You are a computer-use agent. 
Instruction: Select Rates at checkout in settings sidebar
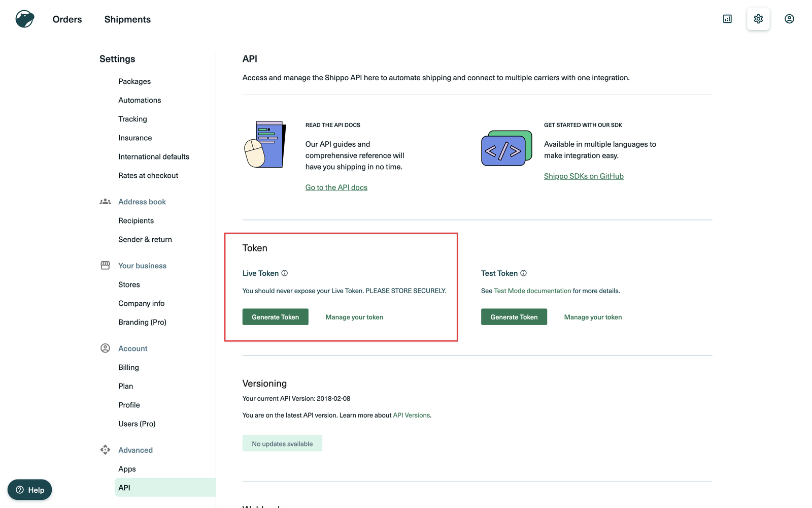click(x=148, y=175)
